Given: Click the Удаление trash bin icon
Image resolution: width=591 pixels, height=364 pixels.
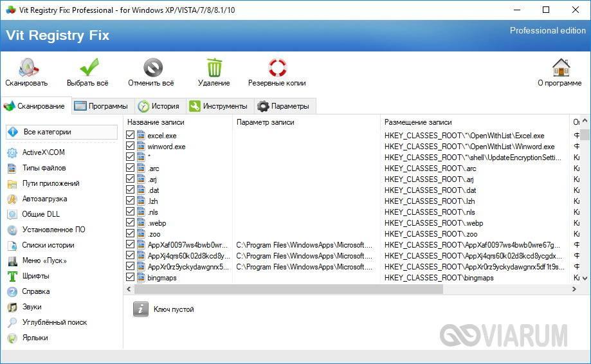Looking at the screenshot, I should (214, 68).
